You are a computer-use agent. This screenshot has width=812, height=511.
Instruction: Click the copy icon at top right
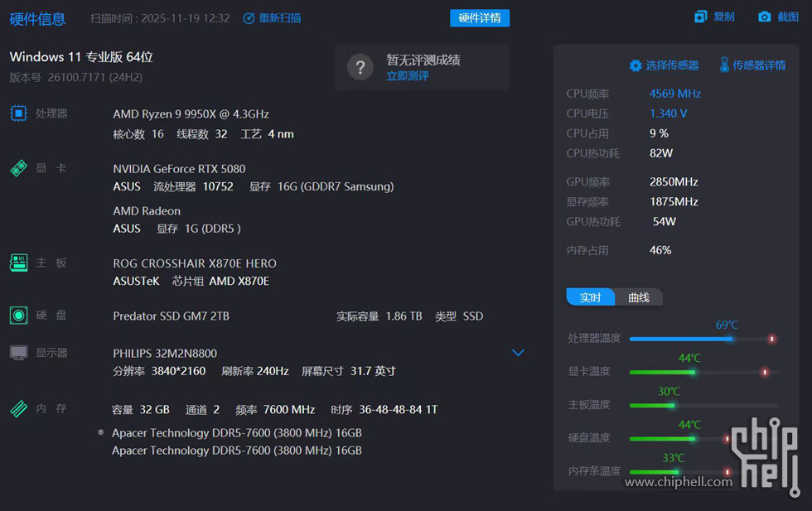pos(701,17)
